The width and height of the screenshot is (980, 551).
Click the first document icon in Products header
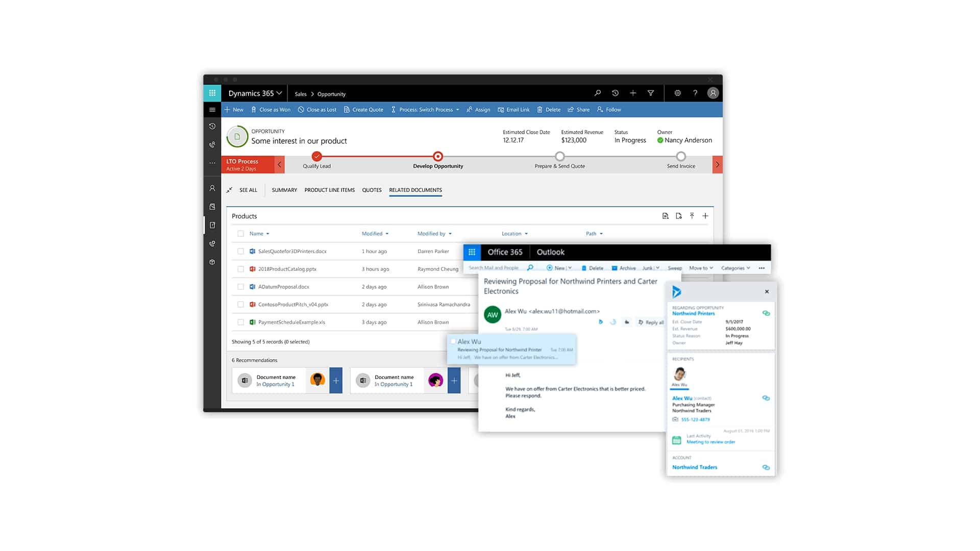click(x=666, y=216)
